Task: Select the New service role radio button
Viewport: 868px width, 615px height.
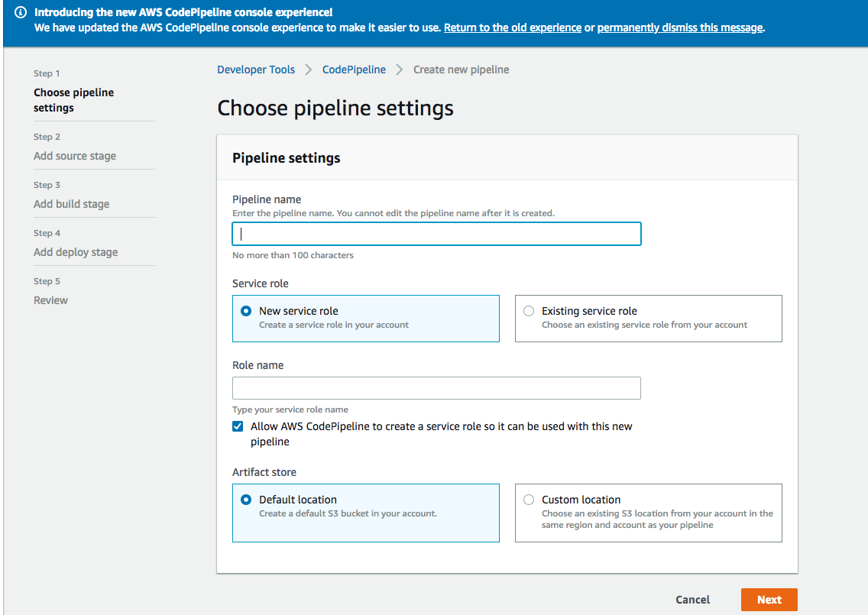Action: click(246, 311)
